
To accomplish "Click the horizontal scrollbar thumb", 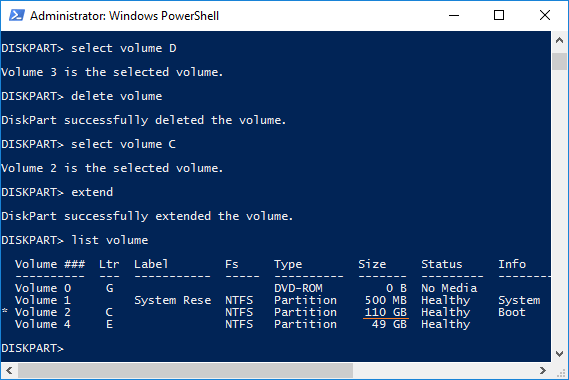I will pos(185,371).
